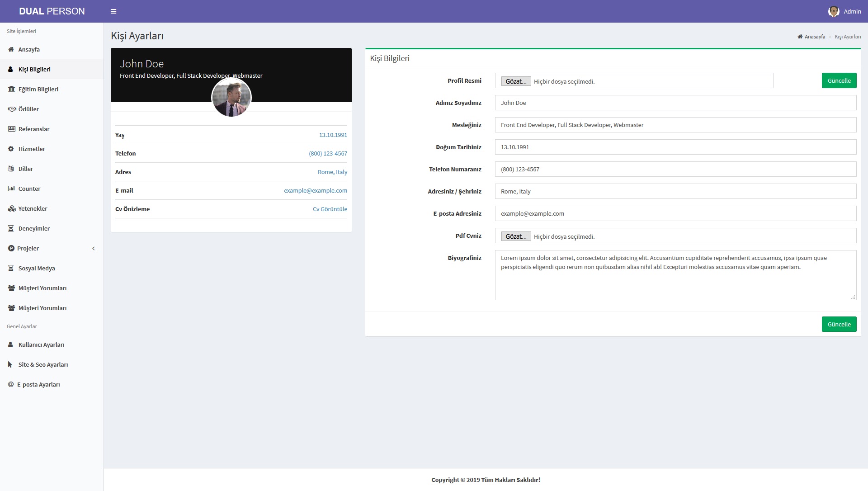The image size is (868, 491).
Task: Expand the Projeler submenu chevron
Action: pyautogui.click(x=94, y=248)
